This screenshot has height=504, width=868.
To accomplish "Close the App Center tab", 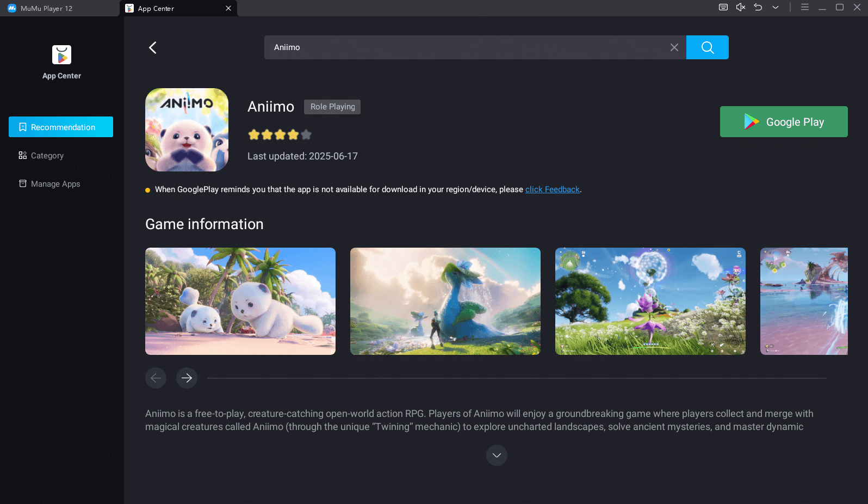I will (x=228, y=8).
